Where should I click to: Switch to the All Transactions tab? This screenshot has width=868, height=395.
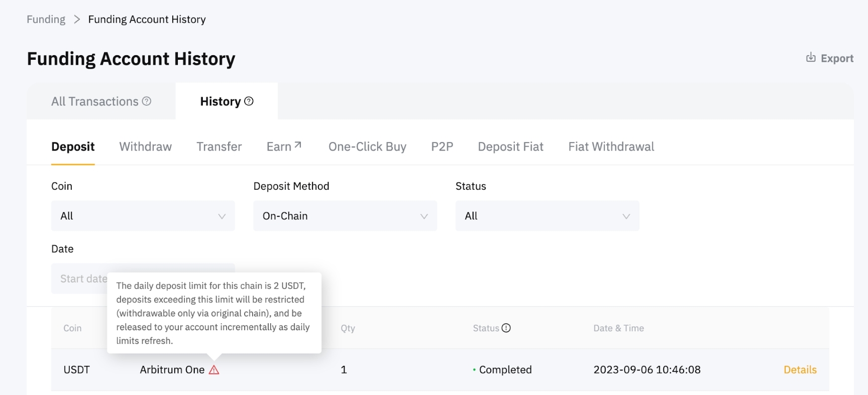pyautogui.click(x=95, y=101)
